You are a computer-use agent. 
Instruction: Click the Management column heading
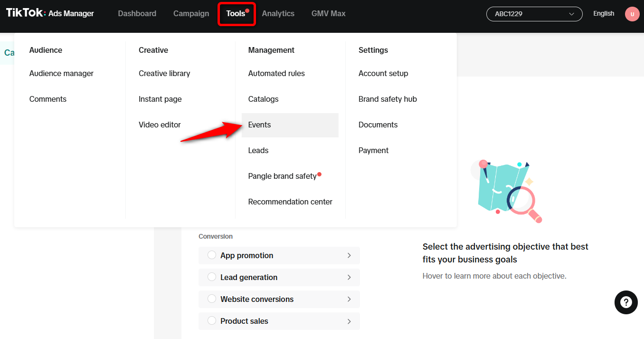(271, 50)
